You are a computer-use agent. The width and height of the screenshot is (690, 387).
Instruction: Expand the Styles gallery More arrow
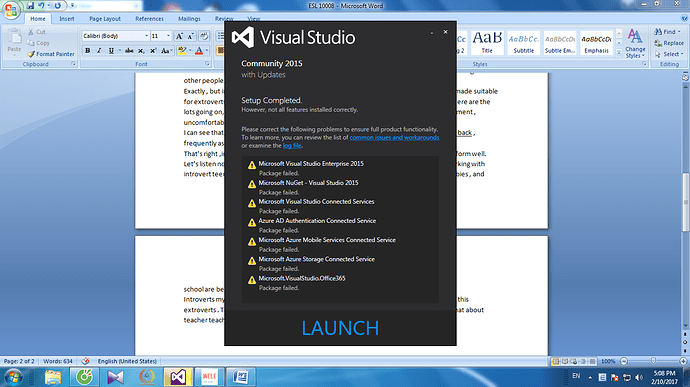(619, 52)
